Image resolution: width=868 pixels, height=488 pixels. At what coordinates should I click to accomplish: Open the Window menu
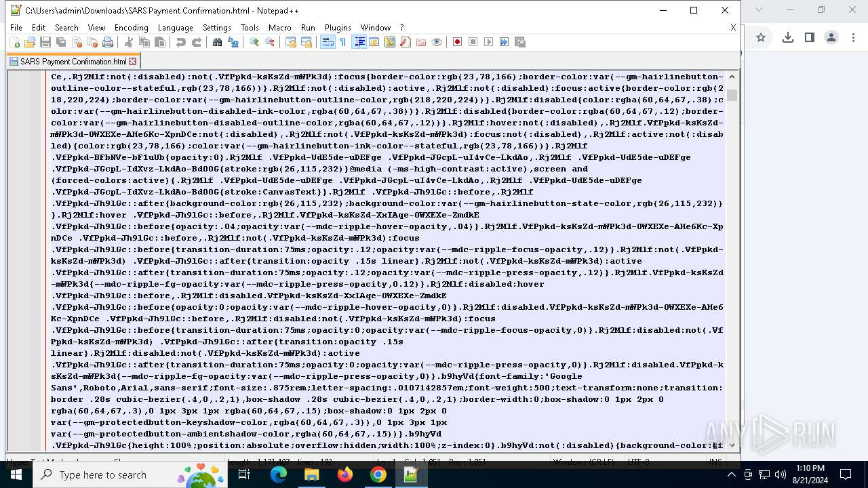tap(376, 28)
